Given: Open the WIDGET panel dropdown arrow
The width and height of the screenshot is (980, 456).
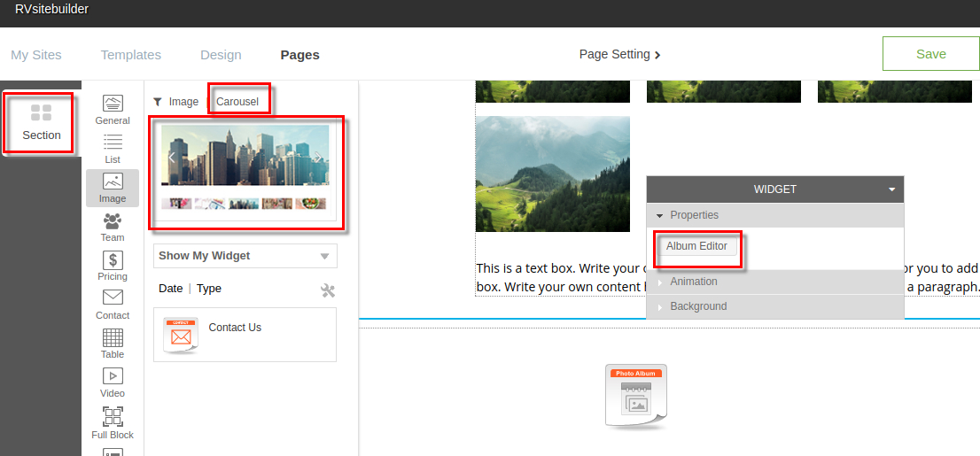Looking at the screenshot, I should (892, 189).
